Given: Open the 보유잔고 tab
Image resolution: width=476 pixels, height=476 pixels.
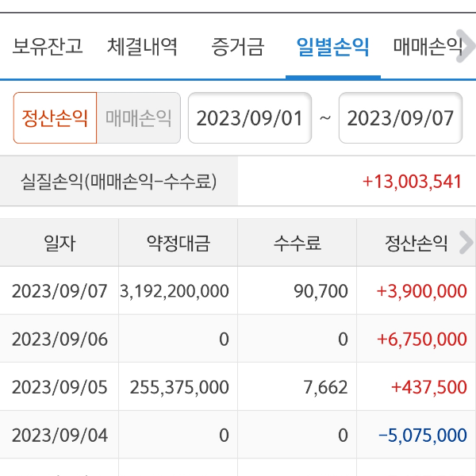Looking at the screenshot, I should (x=48, y=47).
